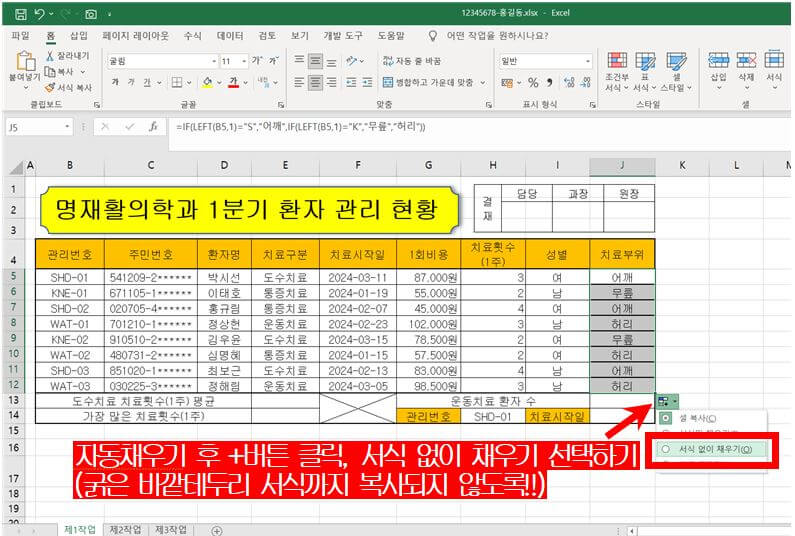The height and width of the screenshot is (536, 795).
Task: Click the new sheet plus icon
Action: tap(216, 530)
